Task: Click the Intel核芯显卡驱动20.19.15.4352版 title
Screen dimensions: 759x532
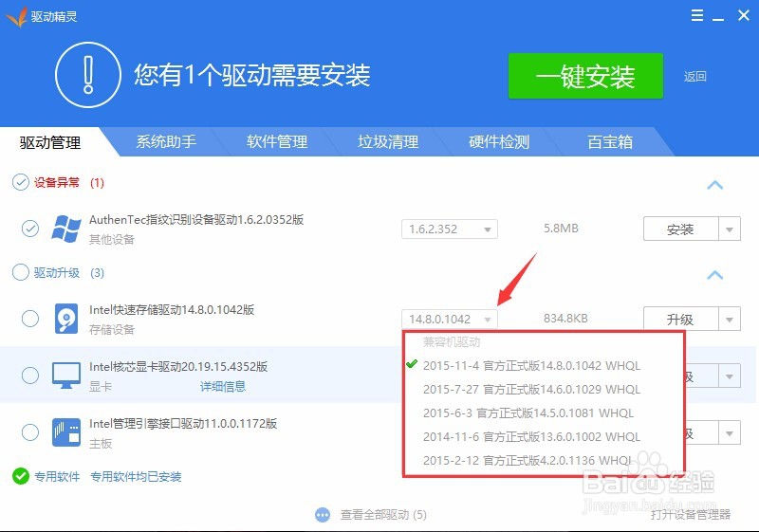Action: tap(178, 367)
